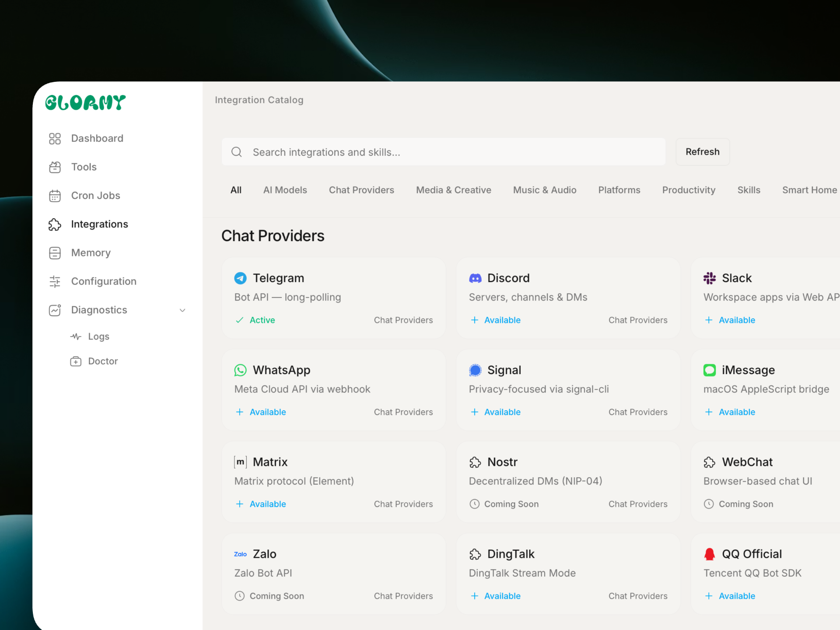Click the search magnifier icon
Image resolution: width=840 pixels, height=630 pixels.
coord(237,152)
